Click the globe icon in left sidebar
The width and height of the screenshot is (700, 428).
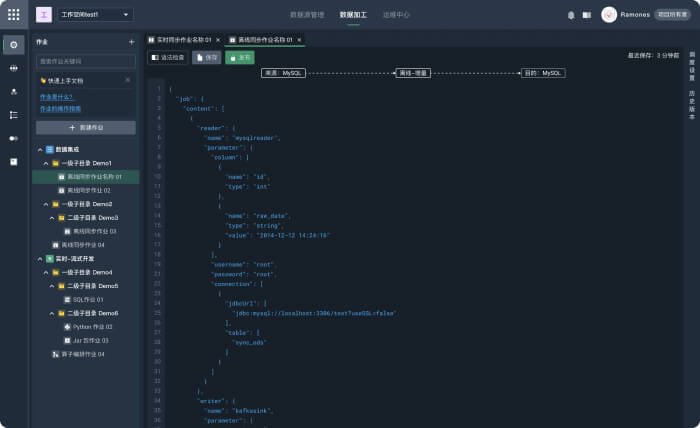coord(14,68)
